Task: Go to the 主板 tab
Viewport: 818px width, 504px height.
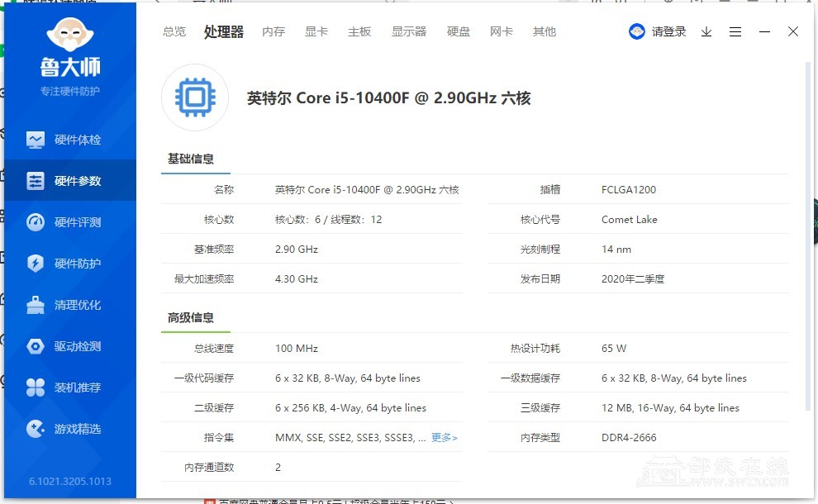Action: coord(359,31)
